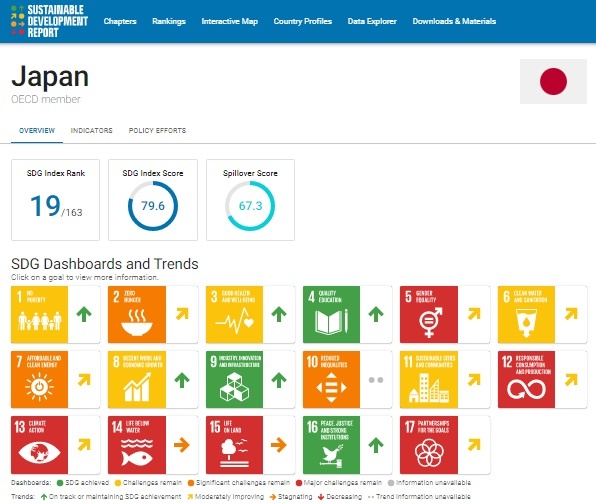Switch to the Indicators tab
Viewport: 596px width, 504px height.
(92, 130)
